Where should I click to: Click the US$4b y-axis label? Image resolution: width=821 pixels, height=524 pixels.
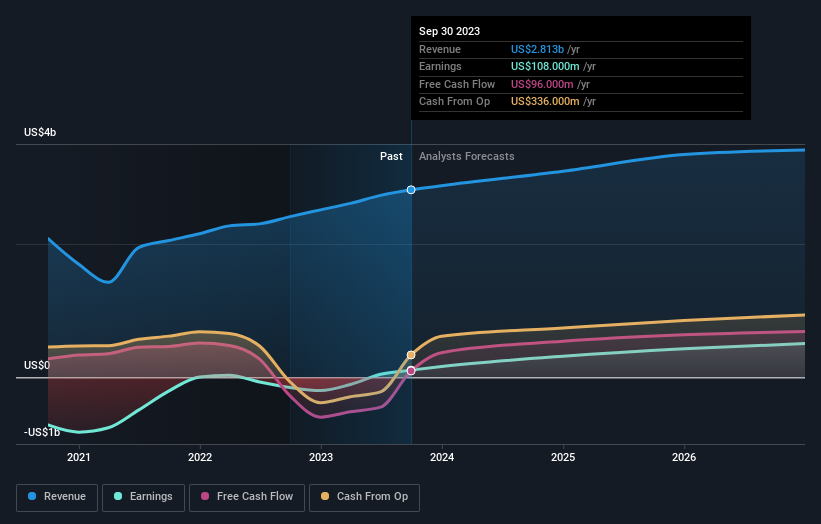pyautogui.click(x=40, y=132)
